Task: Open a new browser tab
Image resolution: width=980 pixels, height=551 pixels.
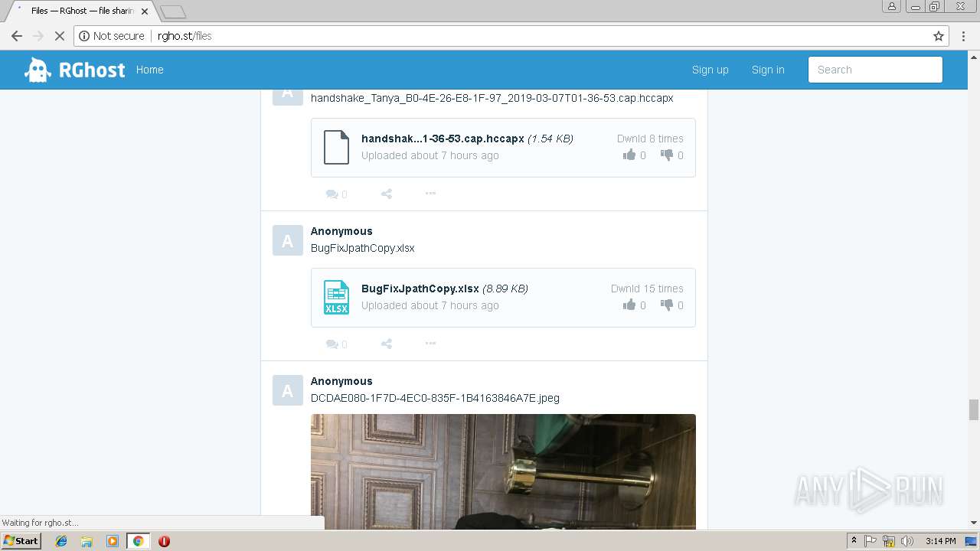Action: [x=173, y=11]
